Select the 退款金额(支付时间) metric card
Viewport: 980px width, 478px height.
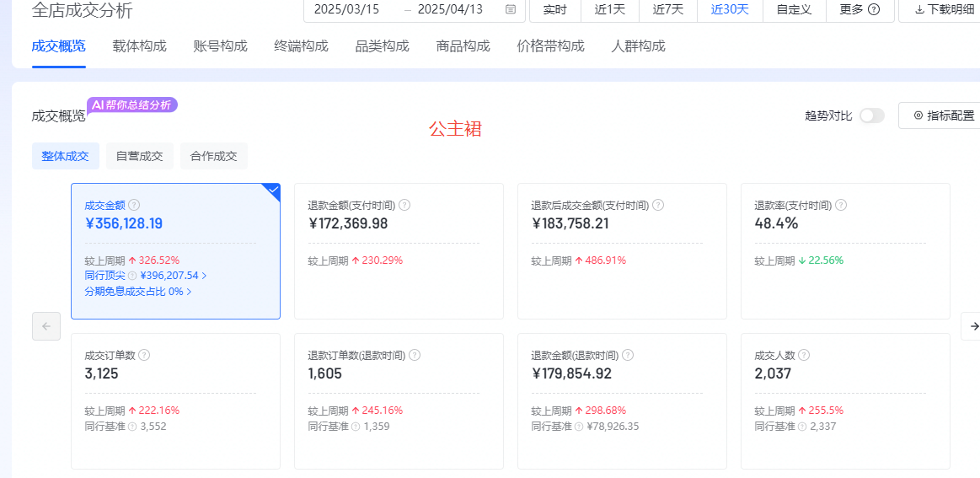tap(399, 251)
